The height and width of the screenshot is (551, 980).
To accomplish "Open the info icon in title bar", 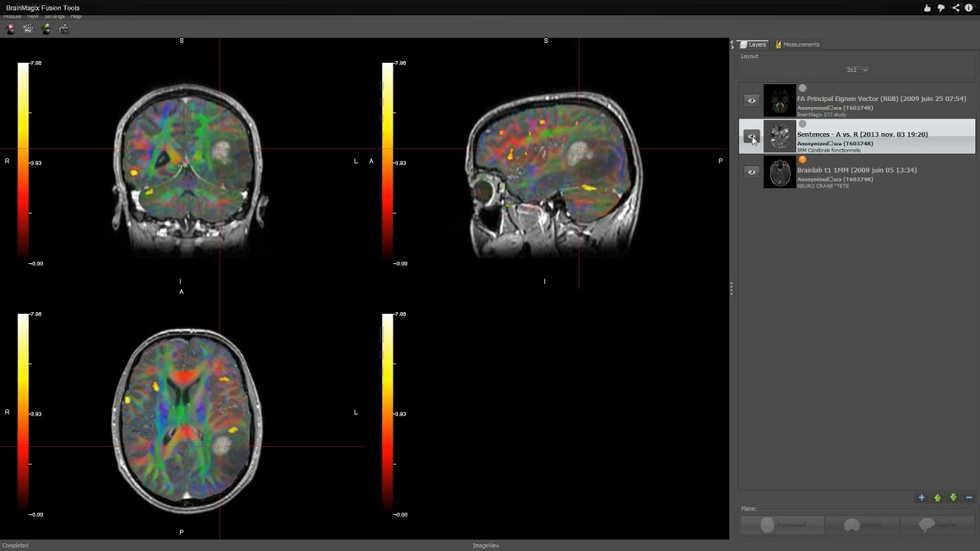I will pos(969,8).
